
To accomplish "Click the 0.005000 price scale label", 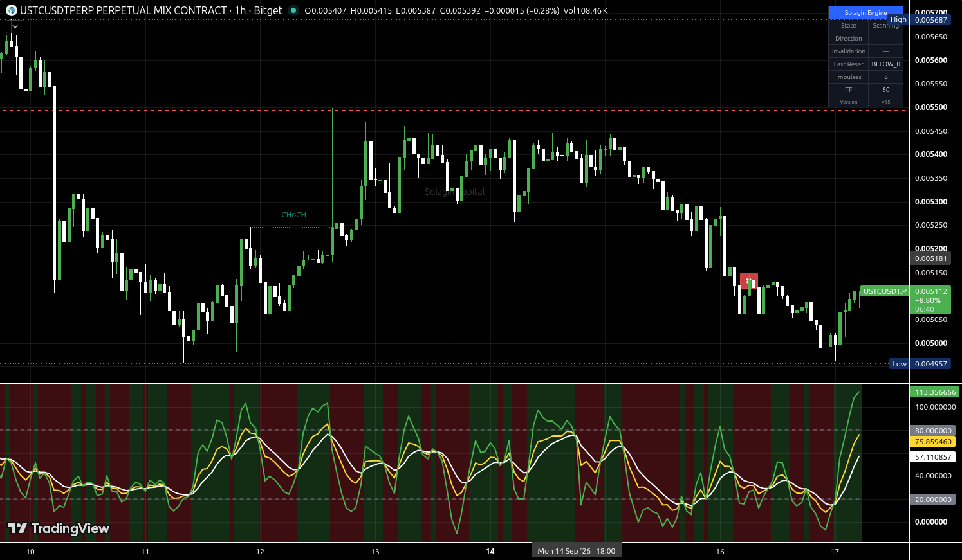I will [931, 343].
